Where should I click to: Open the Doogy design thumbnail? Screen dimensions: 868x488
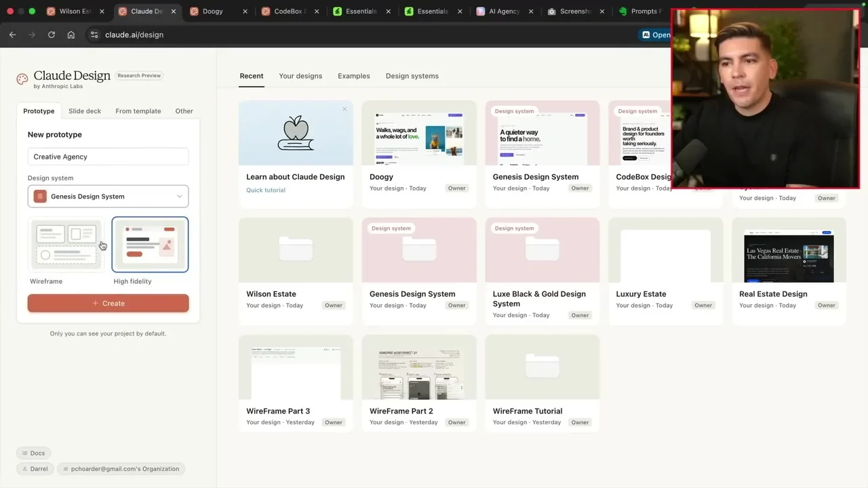tap(419, 133)
